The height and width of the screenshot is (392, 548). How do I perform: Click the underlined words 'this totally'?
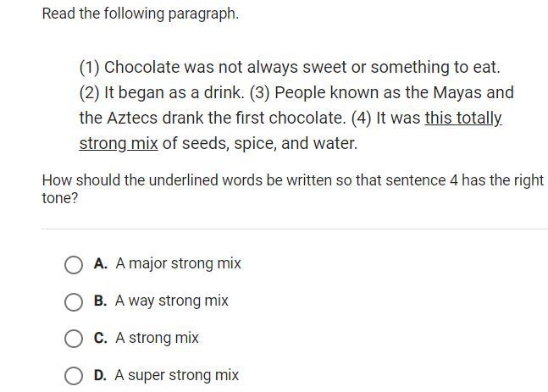tap(463, 119)
